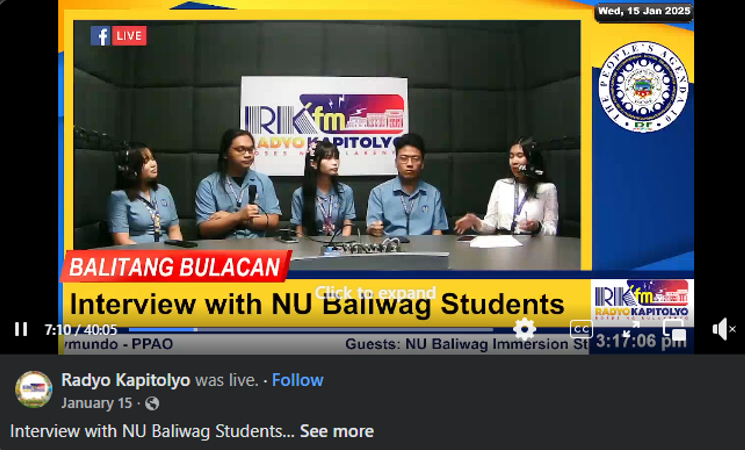Click 'Click to expand' video overlay
Viewport: 745px width, 450px height.
click(x=375, y=293)
